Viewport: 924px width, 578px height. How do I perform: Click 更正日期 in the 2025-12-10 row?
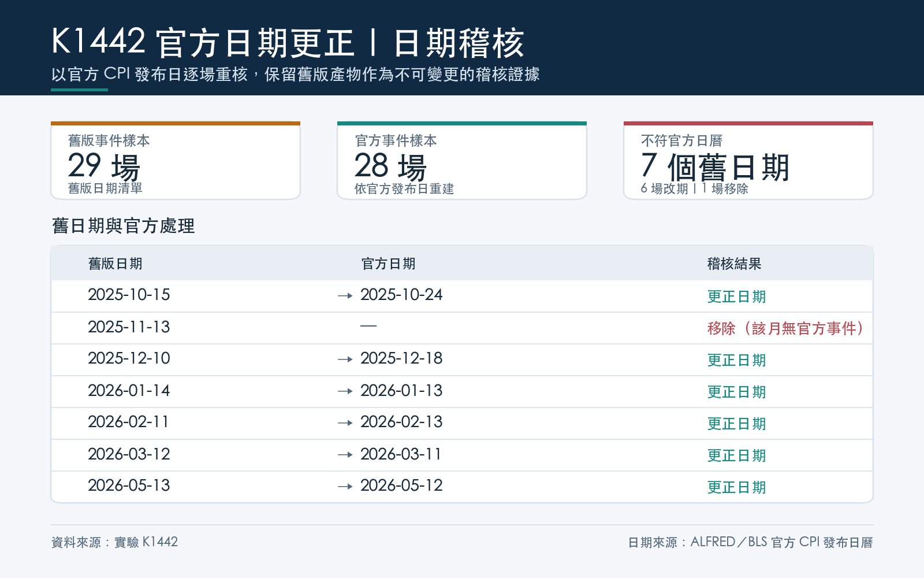tap(736, 360)
